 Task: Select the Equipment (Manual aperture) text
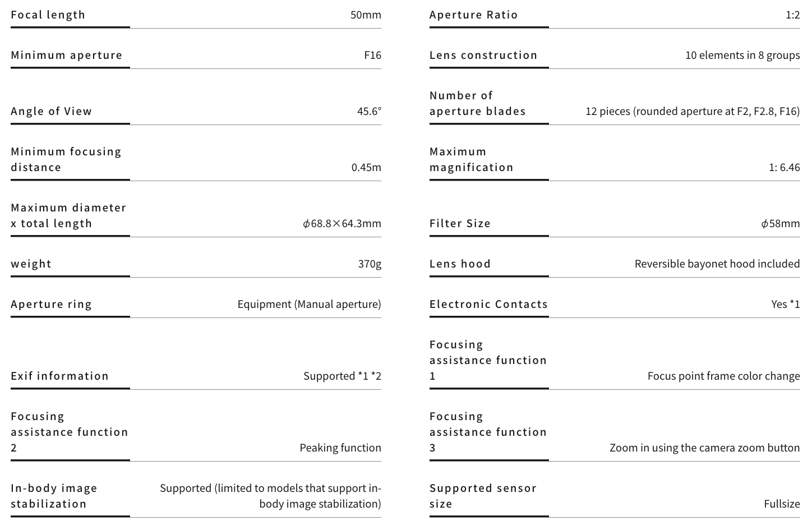[x=309, y=304]
